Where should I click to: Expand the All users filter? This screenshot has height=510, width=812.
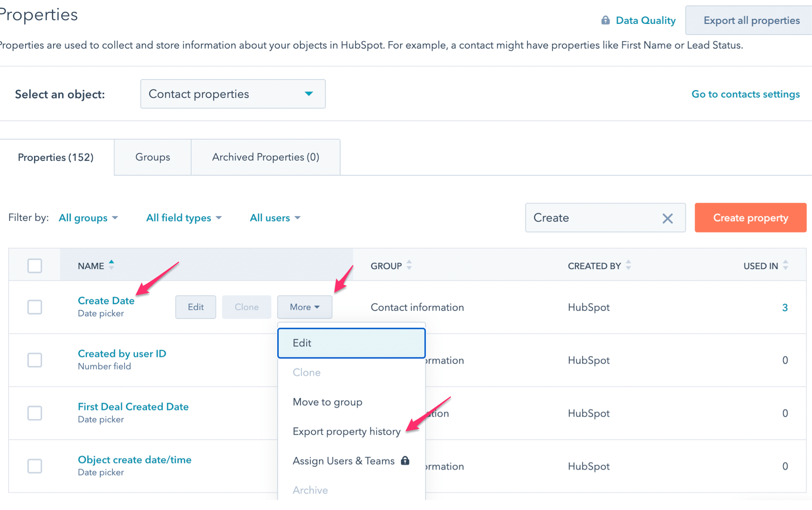coord(275,218)
